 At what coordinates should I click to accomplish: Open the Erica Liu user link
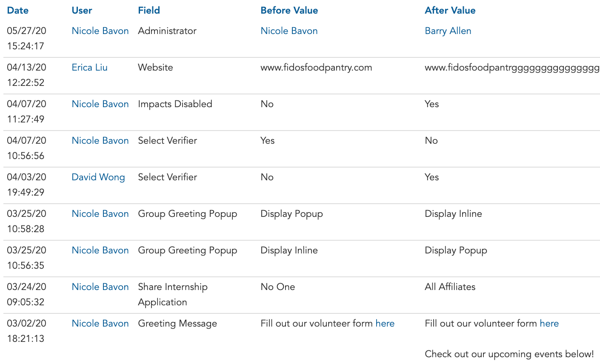89,67
